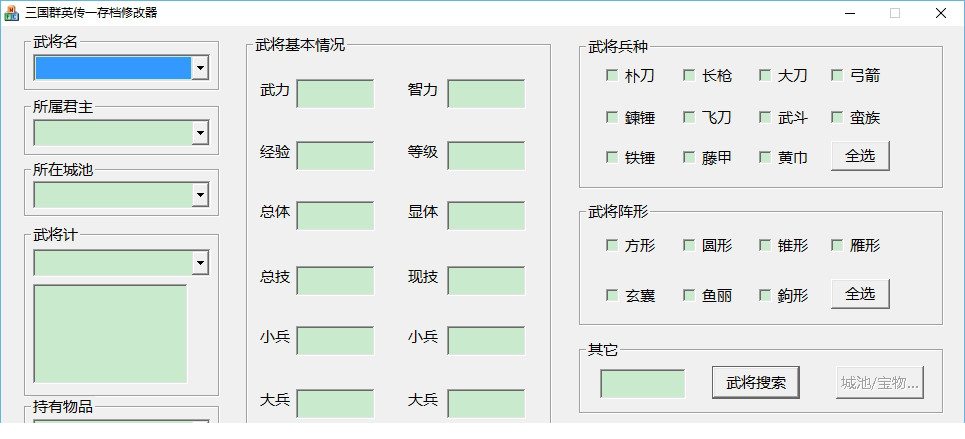
Task: Enable the 玄襄 formation checkbox
Action: pyautogui.click(x=612, y=296)
